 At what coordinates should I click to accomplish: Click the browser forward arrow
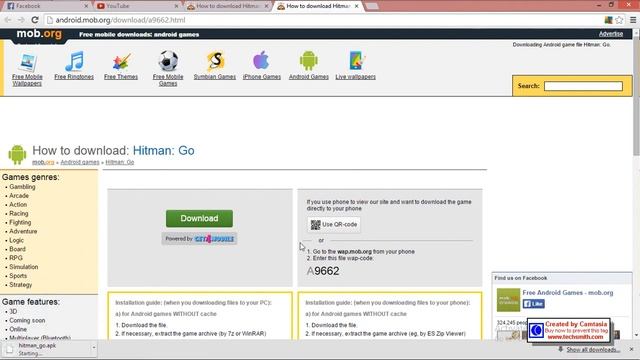(21, 20)
